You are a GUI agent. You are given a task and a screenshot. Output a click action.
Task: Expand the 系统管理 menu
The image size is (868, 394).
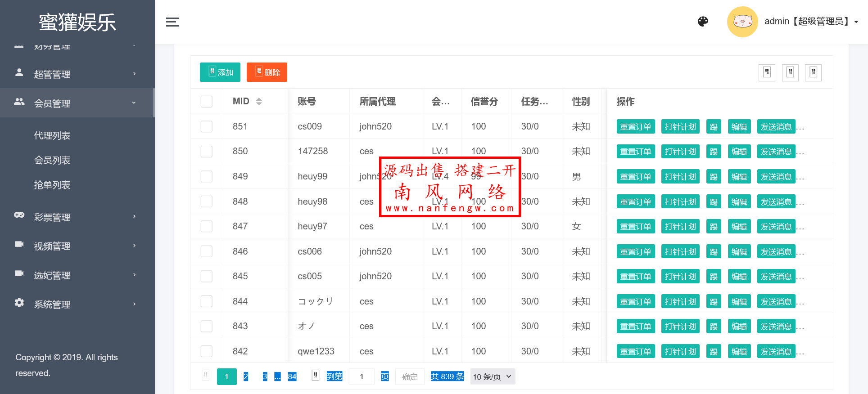[x=77, y=304]
